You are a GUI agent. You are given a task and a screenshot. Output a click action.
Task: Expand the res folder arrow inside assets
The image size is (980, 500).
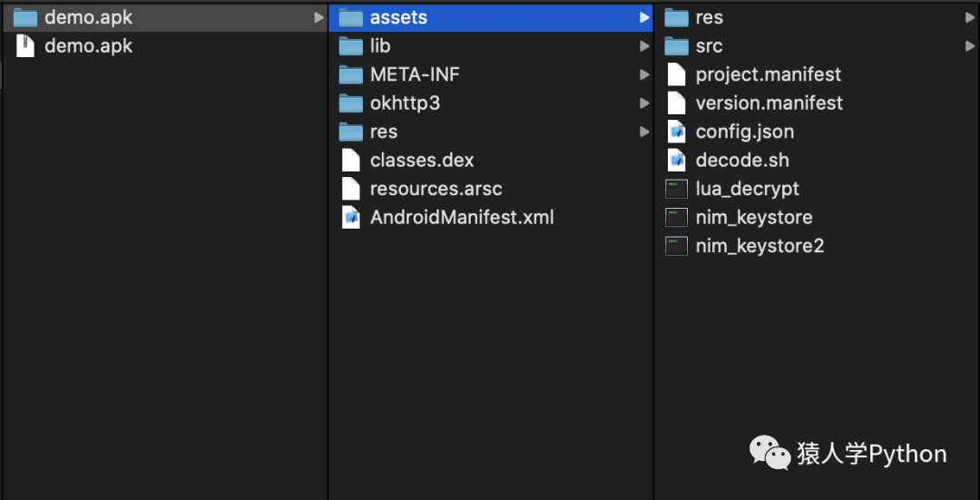(x=970, y=17)
